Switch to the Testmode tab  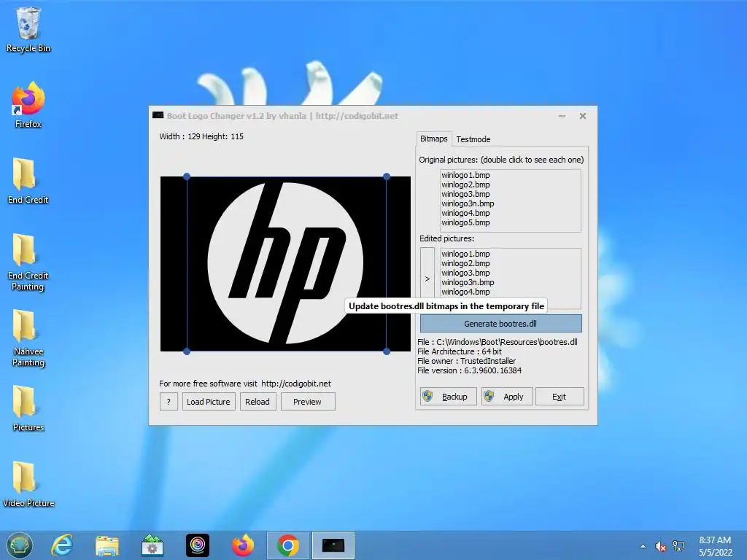473,139
